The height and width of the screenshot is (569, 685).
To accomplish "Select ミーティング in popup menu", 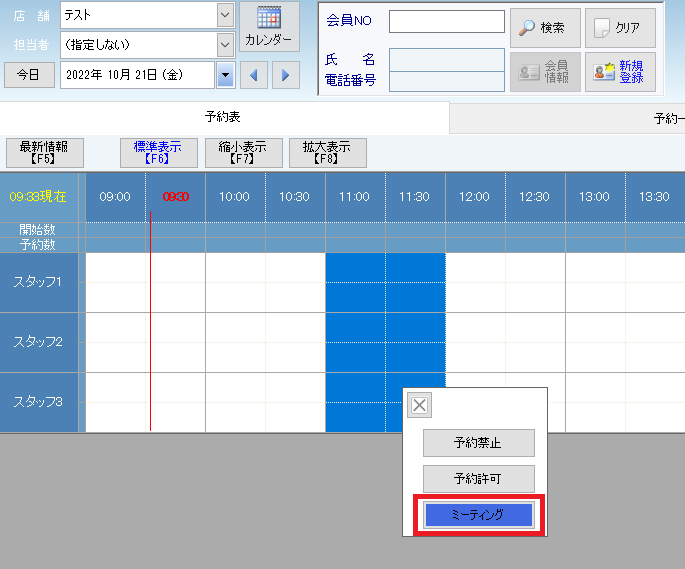I will click(x=478, y=515).
